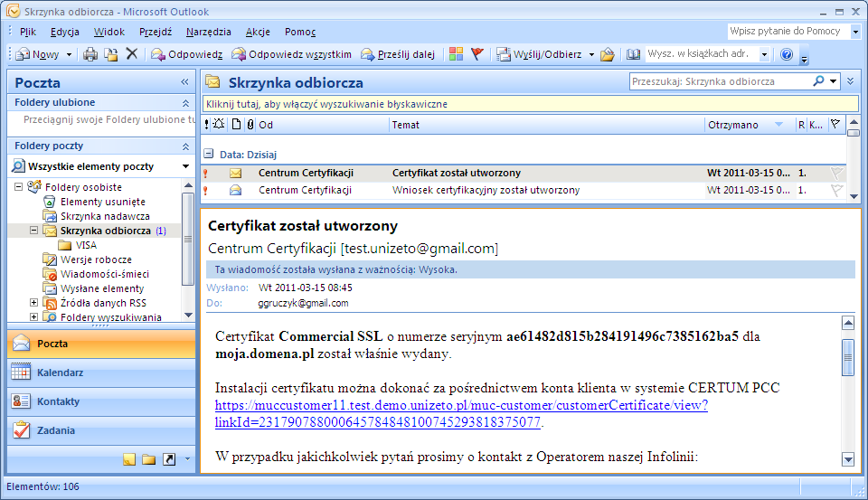Open configure buttons dropdown at navigation pane bottom

point(187,459)
